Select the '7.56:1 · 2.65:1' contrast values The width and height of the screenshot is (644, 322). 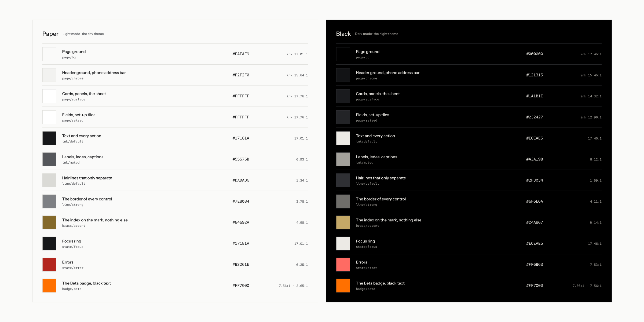pos(293,286)
